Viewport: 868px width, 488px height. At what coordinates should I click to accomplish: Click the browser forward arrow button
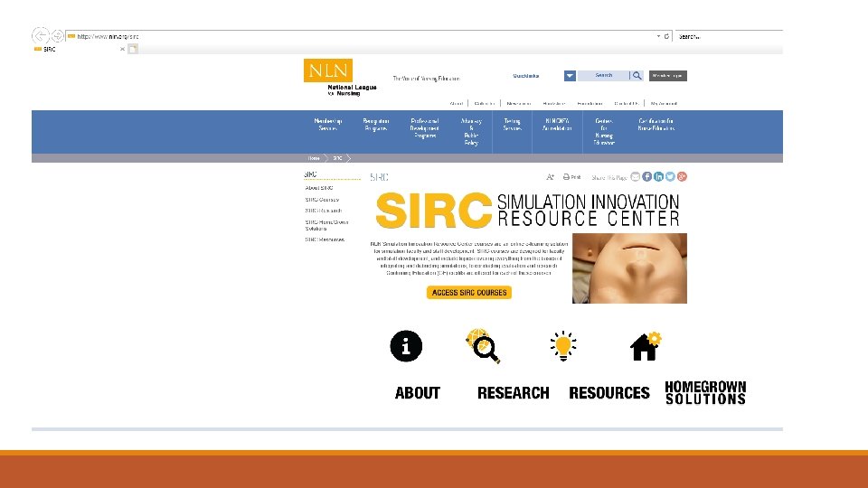[58, 36]
